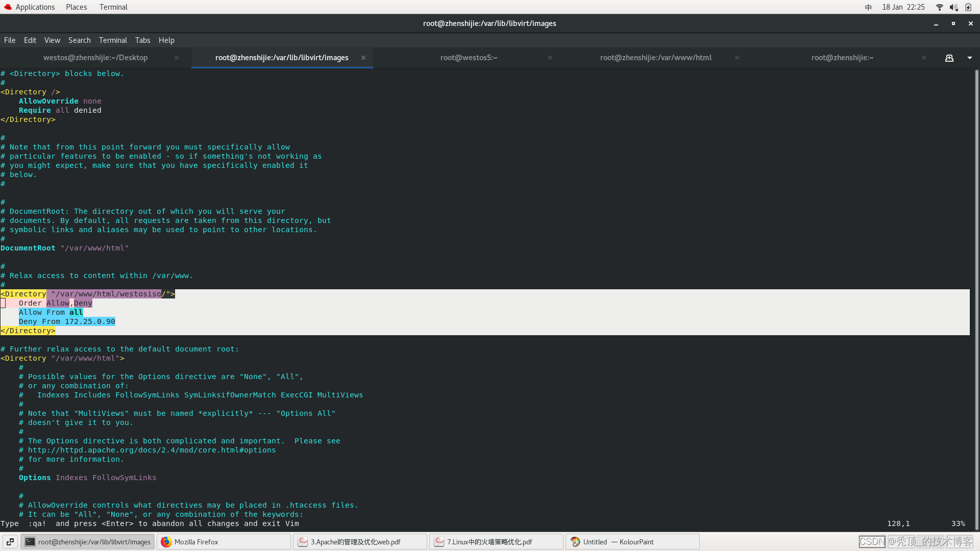980x551 pixels.
Task: Open the Help menu
Action: pyautogui.click(x=166, y=40)
